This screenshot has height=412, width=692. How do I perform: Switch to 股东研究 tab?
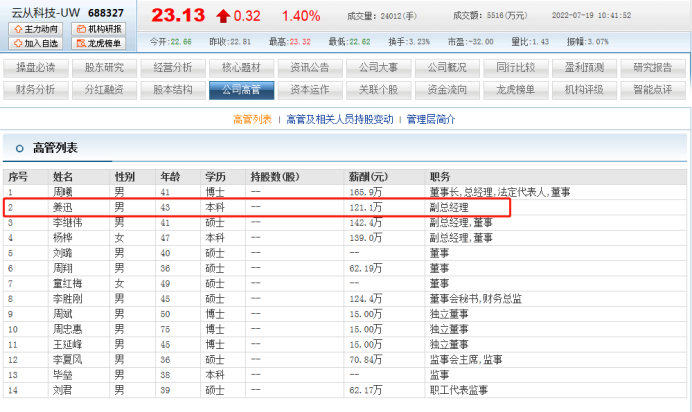tap(104, 68)
